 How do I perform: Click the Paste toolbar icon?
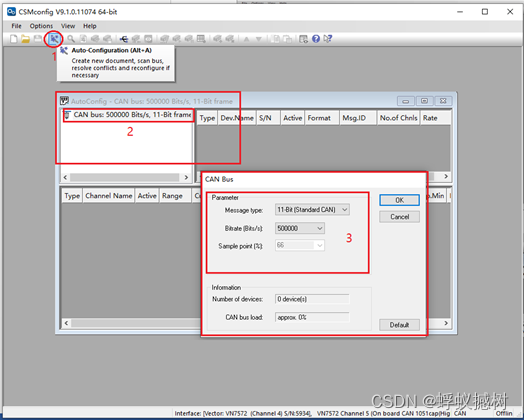pos(287,39)
